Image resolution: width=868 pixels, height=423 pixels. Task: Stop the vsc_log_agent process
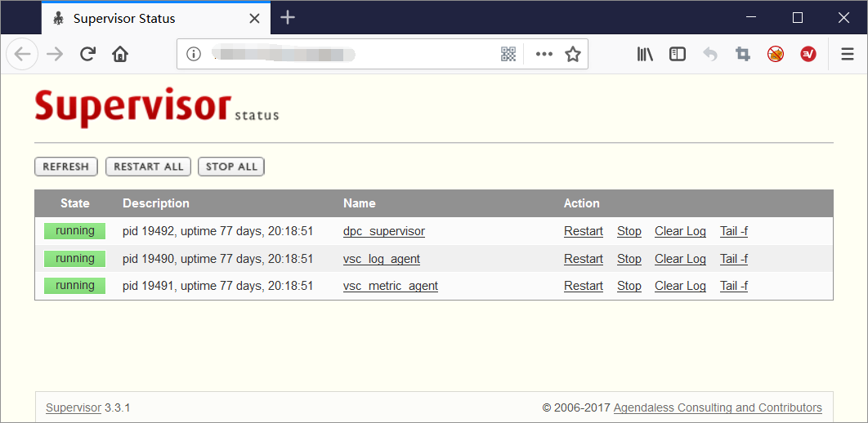tap(629, 259)
